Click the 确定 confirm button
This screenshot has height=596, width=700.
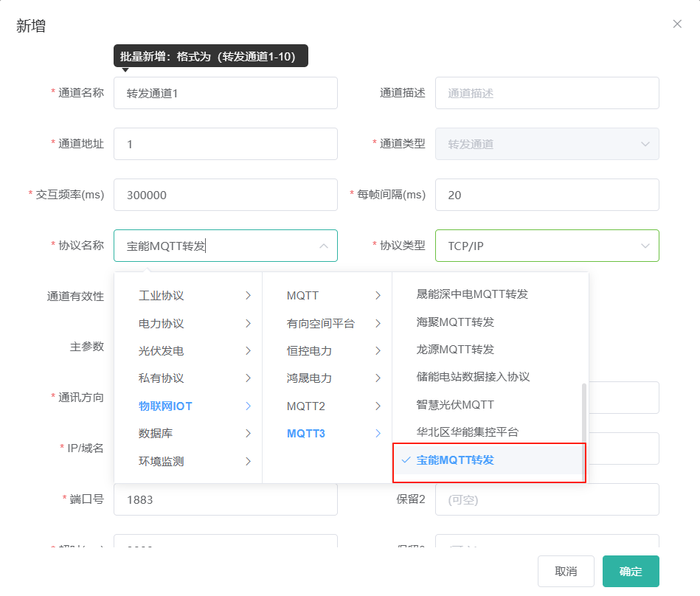pos(630,572)
